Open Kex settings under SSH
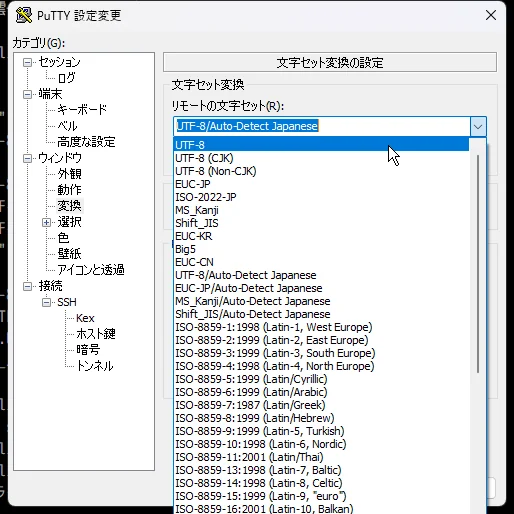This screenshot has height=514, width=514. [x=85, y=318]
